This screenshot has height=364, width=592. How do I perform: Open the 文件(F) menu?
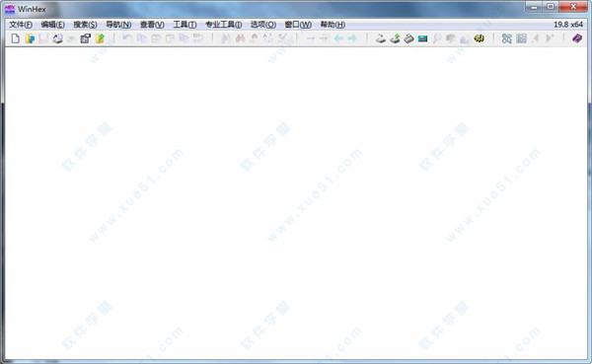point(21,25)
